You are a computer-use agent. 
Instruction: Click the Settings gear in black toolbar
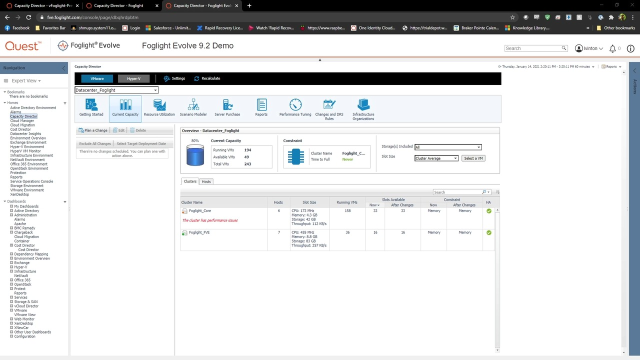click(x=167, y=78)
